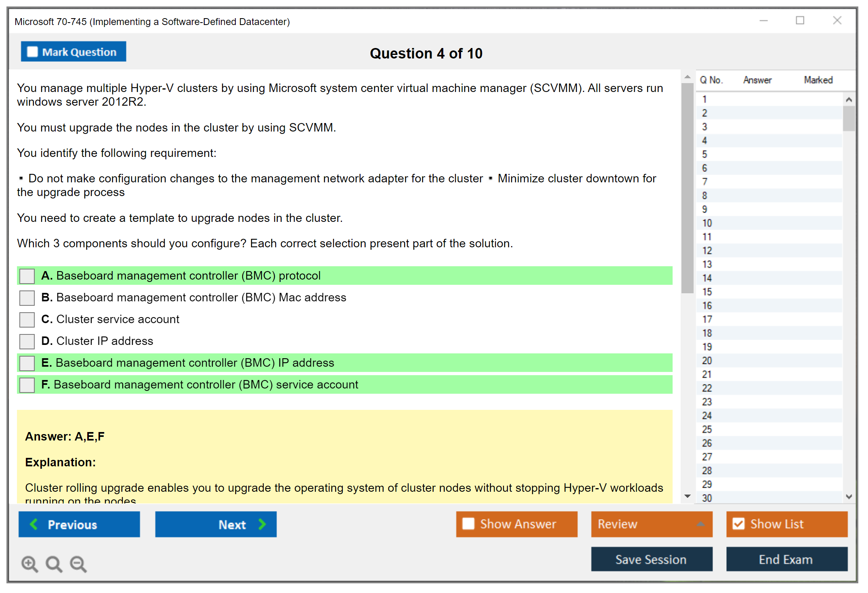Toggle the Show List checkbox button
The height and width of the screenshot is (593, 868).
pos(738,524)
